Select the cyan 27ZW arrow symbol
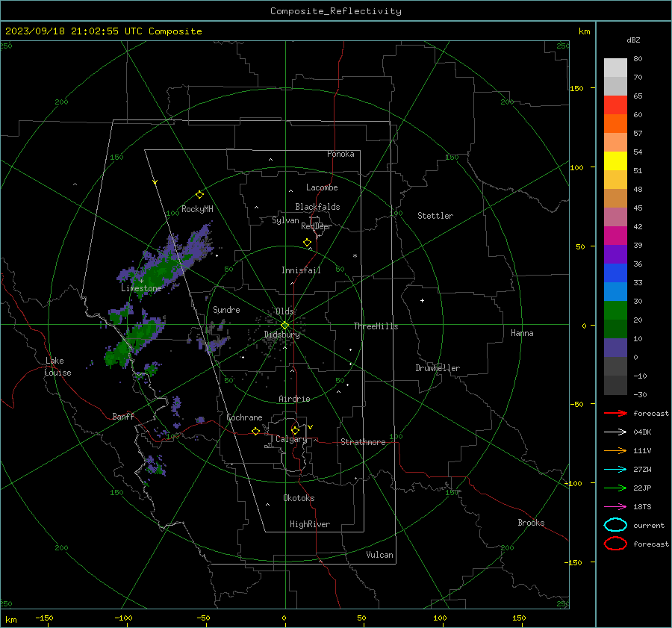Viewport: 672px width, 628px height. coord(615,470)
